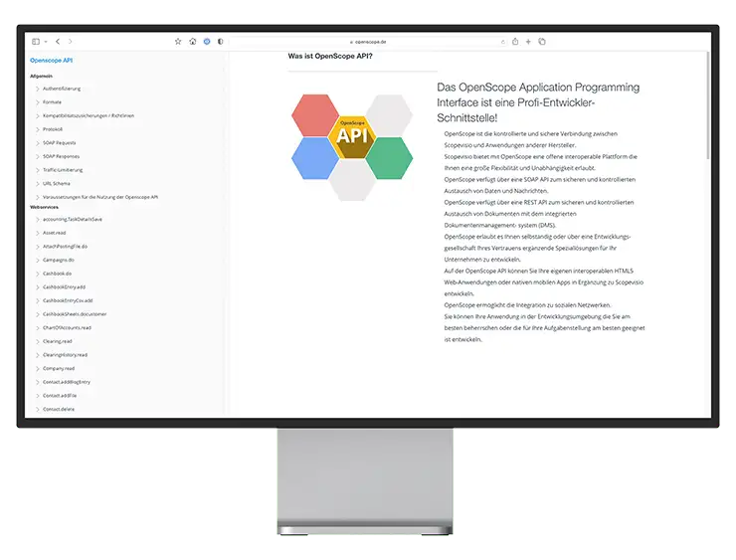This screenshot has width=736, height=560.
Task: Open Voraussetzungen für die Nutzung der Openscope API
Action: tap(100, 197)
